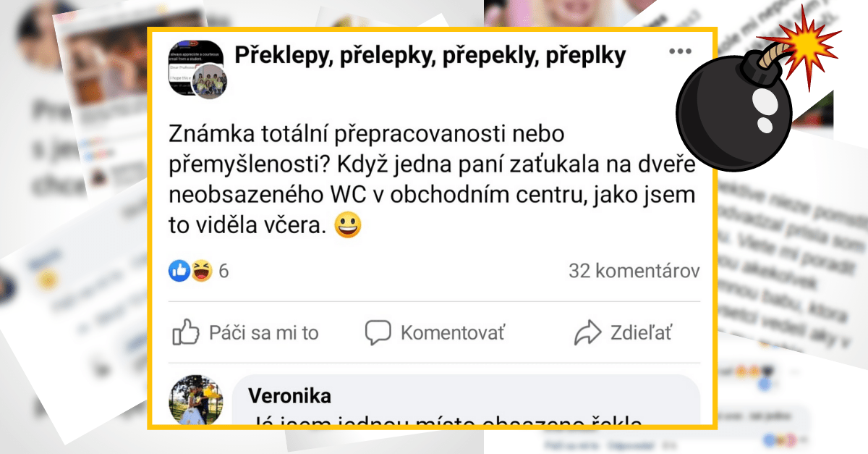Click the smiley emoji in the post text
The image size is (868, 454).
click(x=346, y=225)
